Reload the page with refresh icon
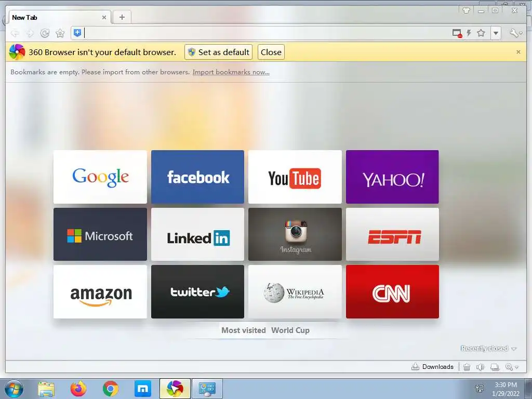The image size is (532, 399). [45, 33]
